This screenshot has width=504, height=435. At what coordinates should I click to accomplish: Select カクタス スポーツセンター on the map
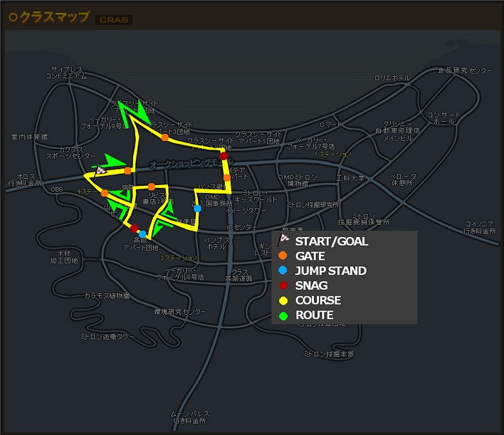pyautogui.click(x=70, y=153)
